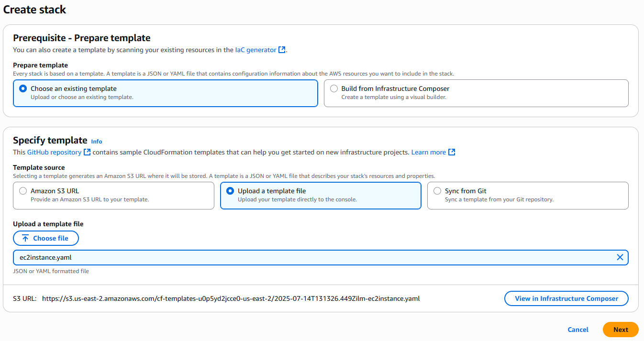This screenshot has width=644, height=341.
Task: Click the Choose file upload button
Action: [x=46, y=238]
